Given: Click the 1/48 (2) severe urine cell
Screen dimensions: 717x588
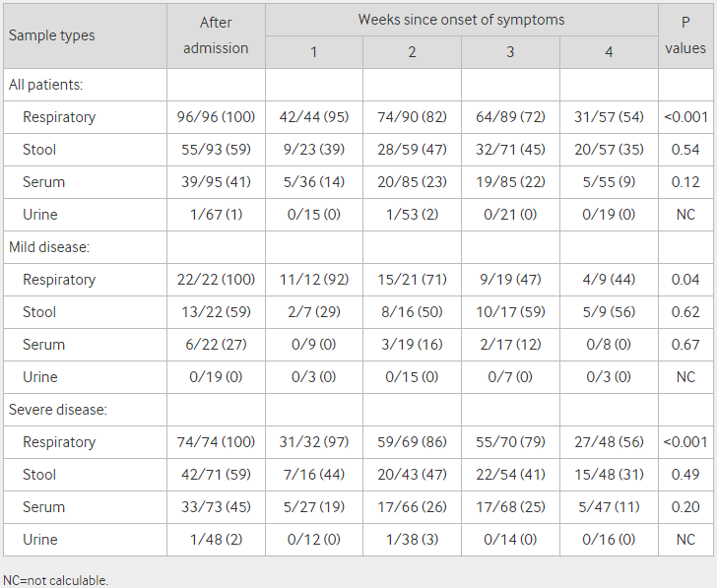Looking at the screenshot, I should click(216, 540).
